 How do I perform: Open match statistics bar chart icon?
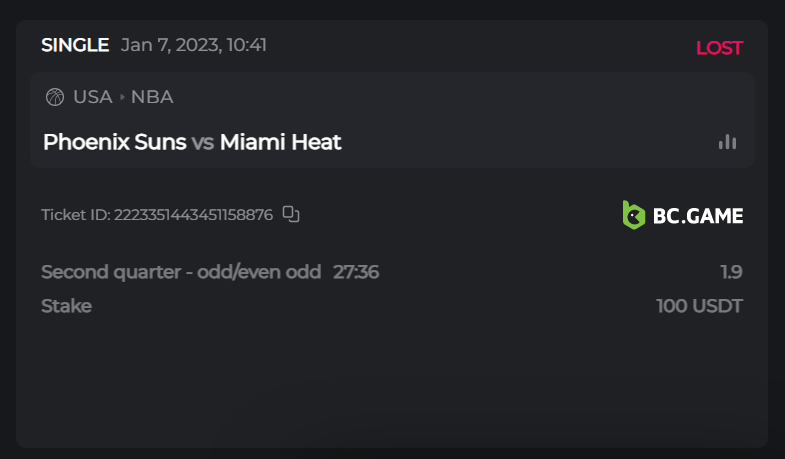(727, 142)
